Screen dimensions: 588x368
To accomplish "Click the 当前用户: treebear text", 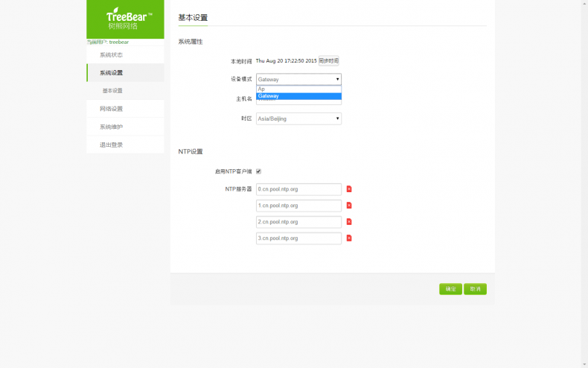I will [x=108, y=42].
